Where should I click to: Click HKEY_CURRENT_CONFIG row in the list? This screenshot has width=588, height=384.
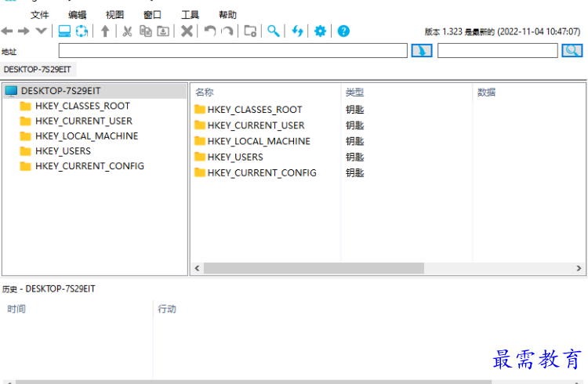point(256,172)
